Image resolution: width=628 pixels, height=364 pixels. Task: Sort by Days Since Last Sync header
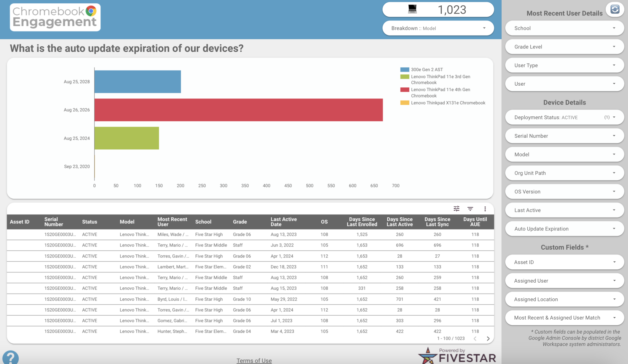pos(437,222)
